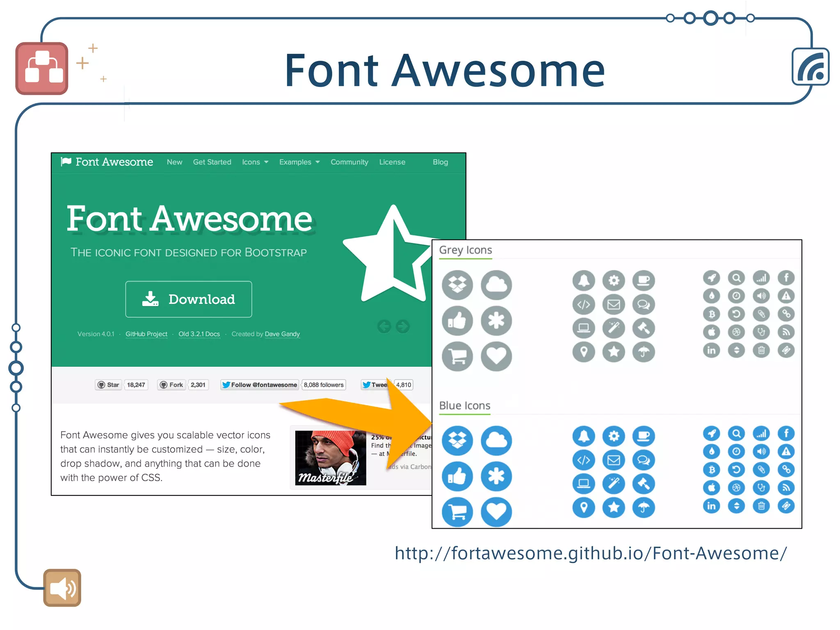Screen dimensions: 840x630
Task: Select the grey LinkedIn icon
Action: [712, 350]
